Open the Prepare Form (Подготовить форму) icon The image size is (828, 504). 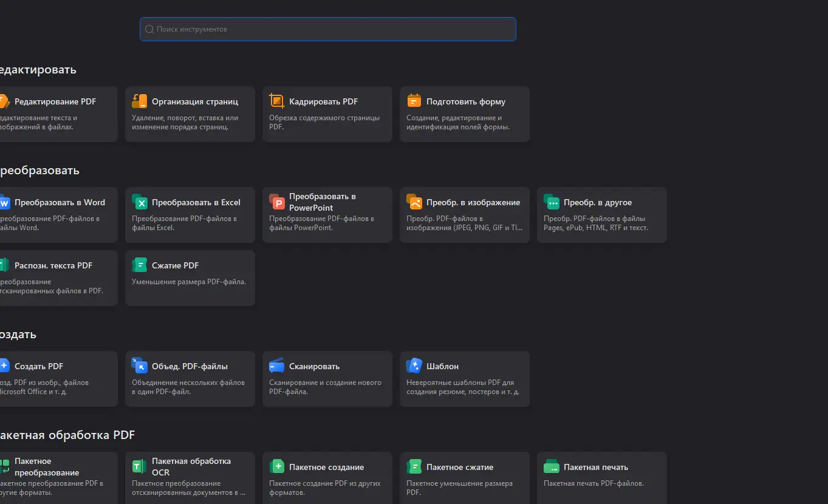[414, 101]
